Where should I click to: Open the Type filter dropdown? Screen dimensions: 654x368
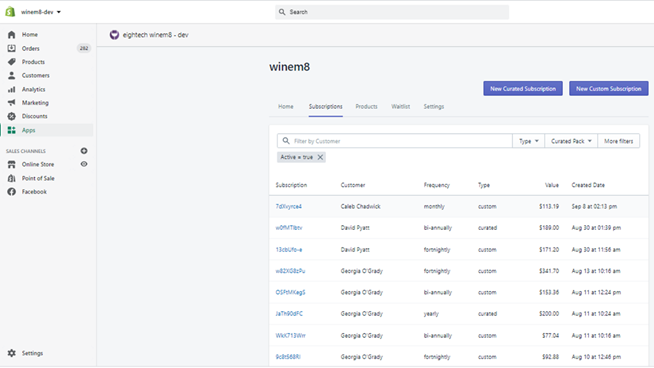pyautogui.click(x=528, y=141)
